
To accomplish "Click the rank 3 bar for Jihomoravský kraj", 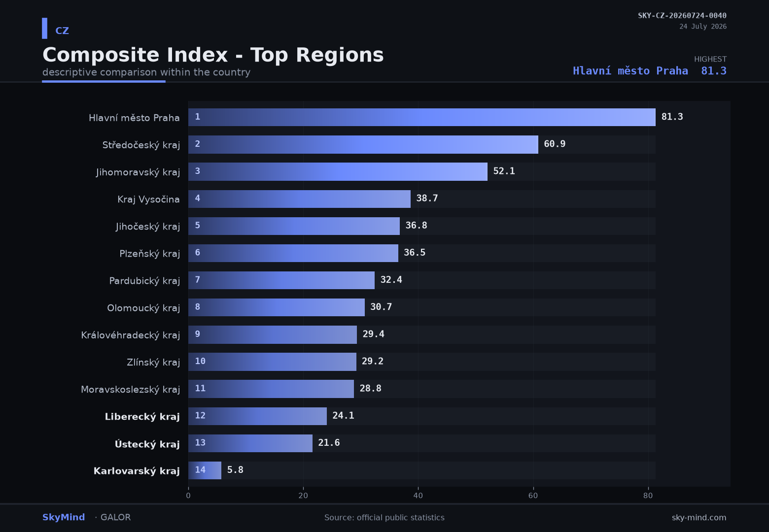I will [x=338, y=171].
